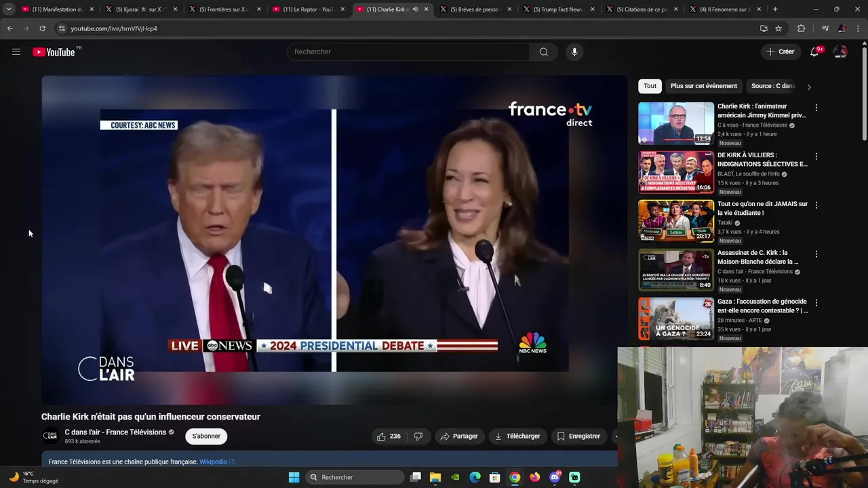Open Discord from the taskbar

pos(555,477)
